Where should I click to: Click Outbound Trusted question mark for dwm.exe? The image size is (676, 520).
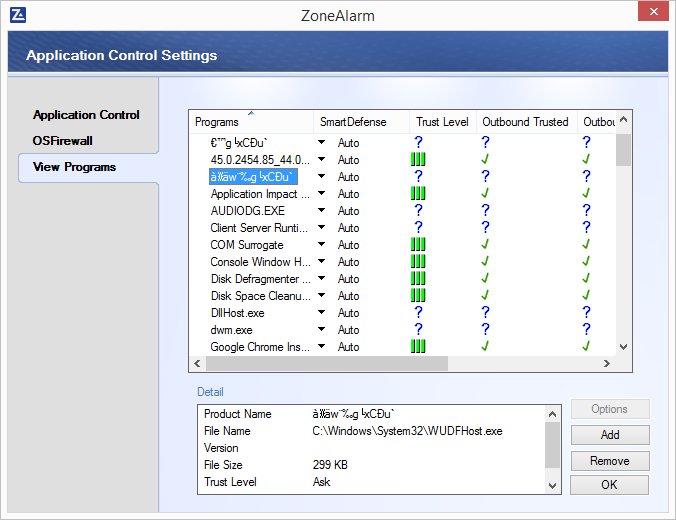click(485, 329)
